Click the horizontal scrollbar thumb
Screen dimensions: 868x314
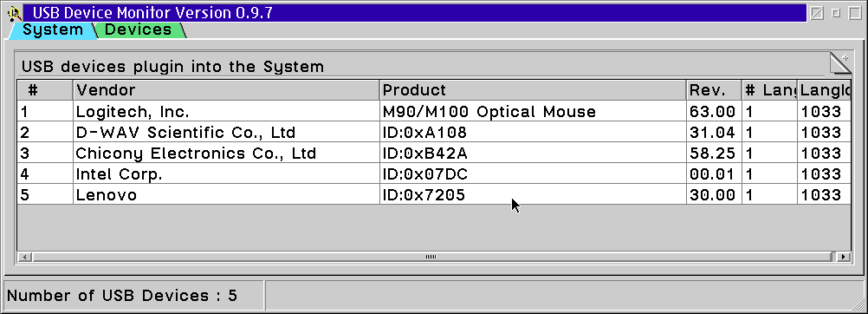coord(431,257)
